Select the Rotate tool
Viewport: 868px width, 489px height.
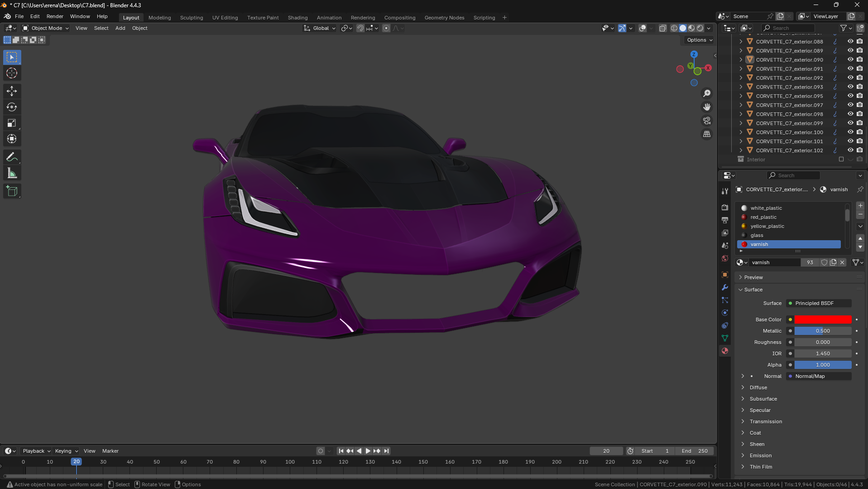click(12, 107)
